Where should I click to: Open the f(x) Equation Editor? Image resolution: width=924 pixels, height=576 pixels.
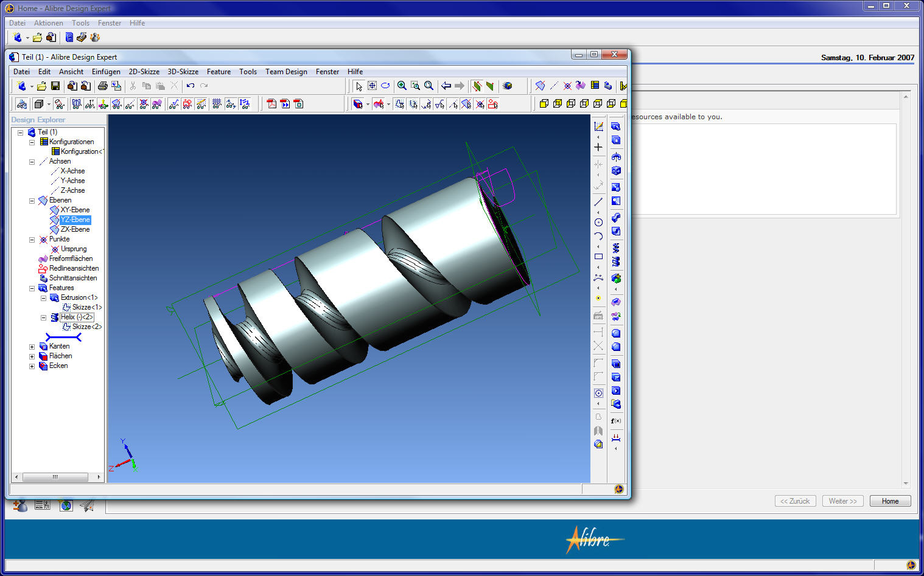[x=616, y=421]
